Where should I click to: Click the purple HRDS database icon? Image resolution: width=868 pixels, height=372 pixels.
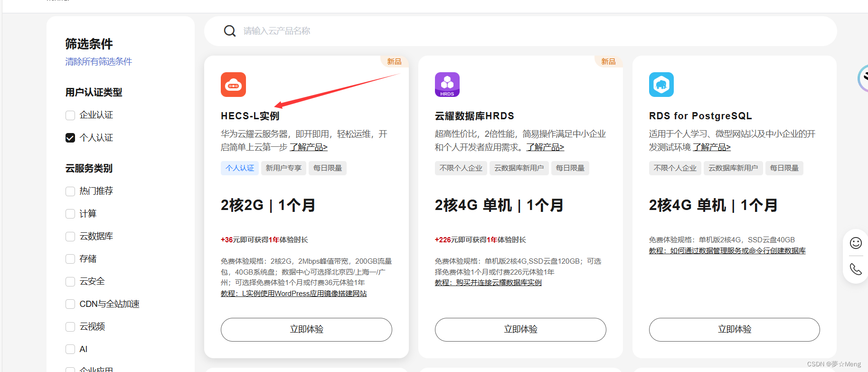pyautogui.click(x=447, y=85)
